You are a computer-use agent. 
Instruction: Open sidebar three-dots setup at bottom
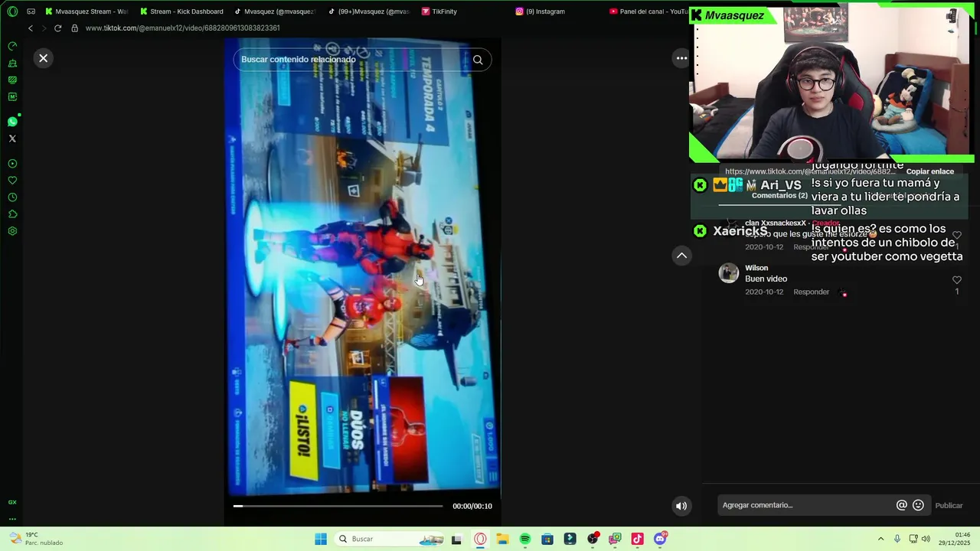12,519
